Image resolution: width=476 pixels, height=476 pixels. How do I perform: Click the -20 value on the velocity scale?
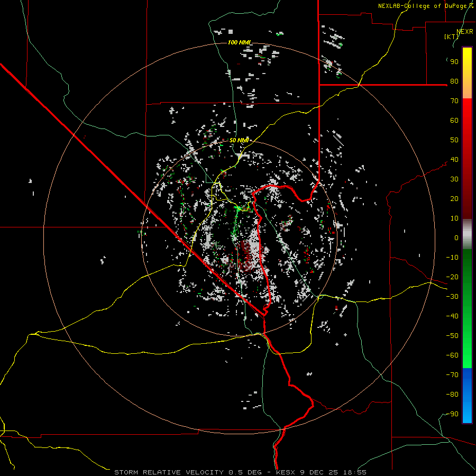(x=452, y=277)
